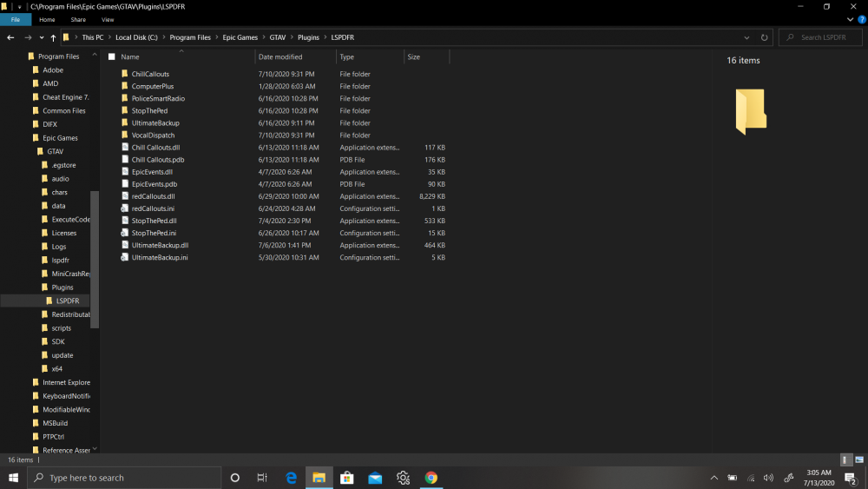
Task: Expand the address bar history dropdown
Action: (746, 37)
